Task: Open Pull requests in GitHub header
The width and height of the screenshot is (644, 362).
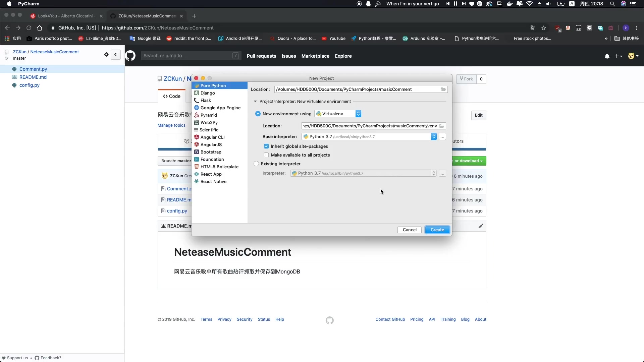Action: [x=261, y=56]
